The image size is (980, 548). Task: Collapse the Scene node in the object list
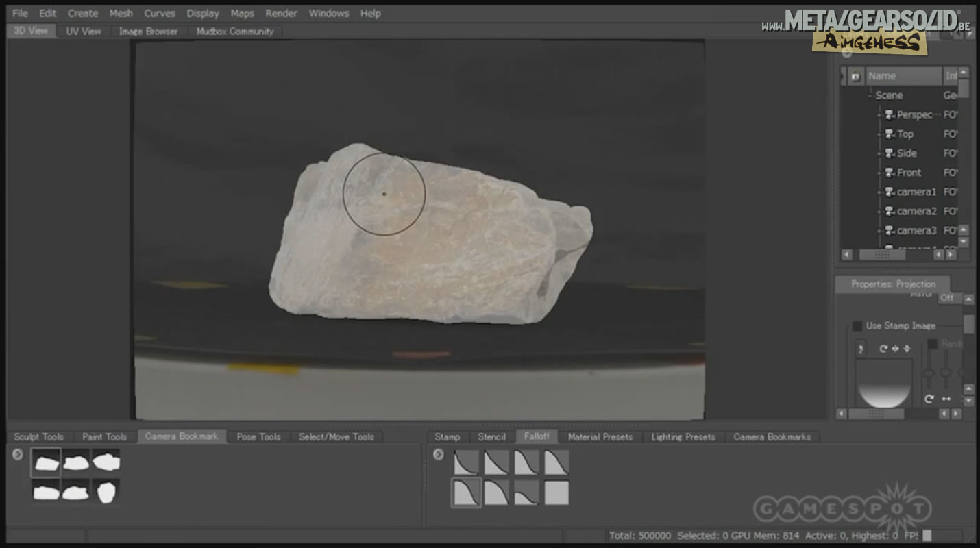(x=870, y=96)
